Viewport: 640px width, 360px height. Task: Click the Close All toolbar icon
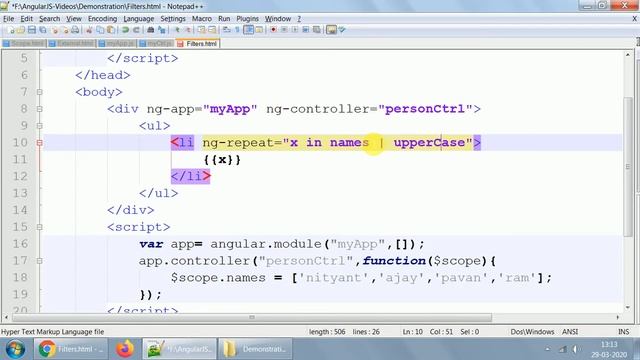[64, 30]
